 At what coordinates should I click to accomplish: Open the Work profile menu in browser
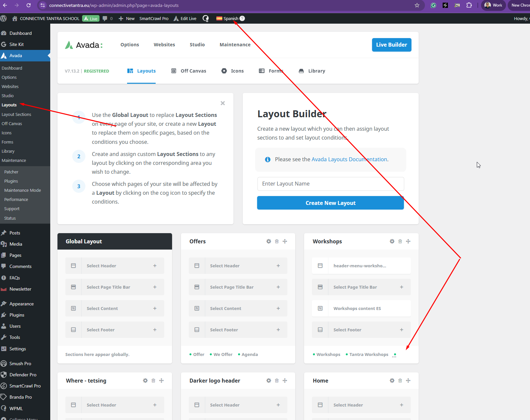[494, 5]
